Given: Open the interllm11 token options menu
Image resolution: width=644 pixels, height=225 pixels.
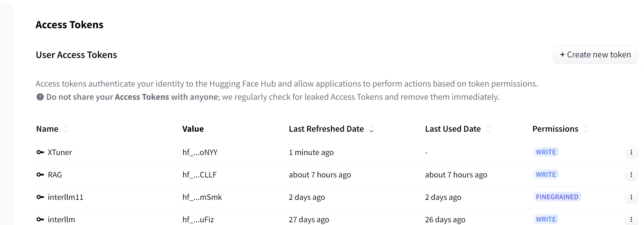Looking at the screenshot, I should (x=631, y=197).
